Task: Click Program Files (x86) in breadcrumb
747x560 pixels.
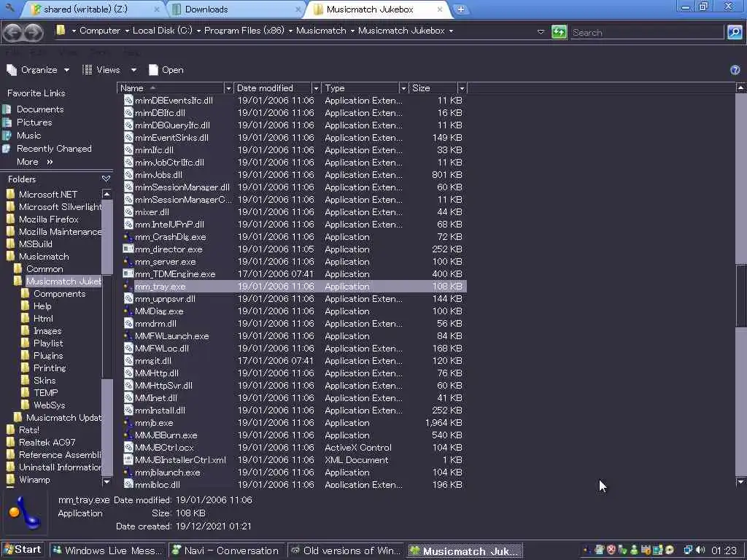Action: click(x=244, y=31)
